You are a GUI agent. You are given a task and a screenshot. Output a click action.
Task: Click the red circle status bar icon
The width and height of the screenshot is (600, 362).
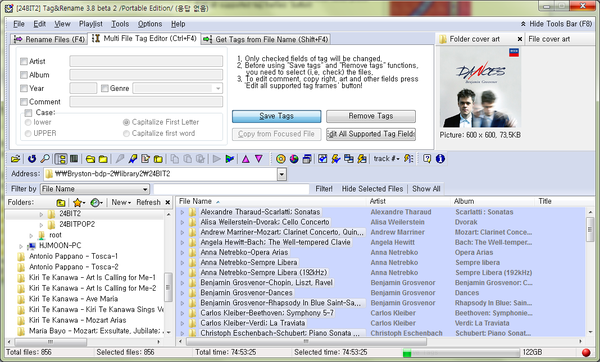586,352
